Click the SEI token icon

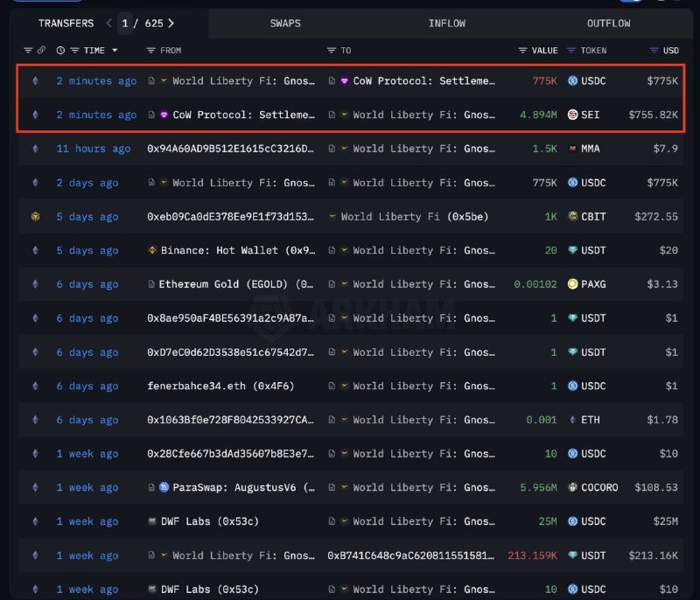click(x=572, y=115)
